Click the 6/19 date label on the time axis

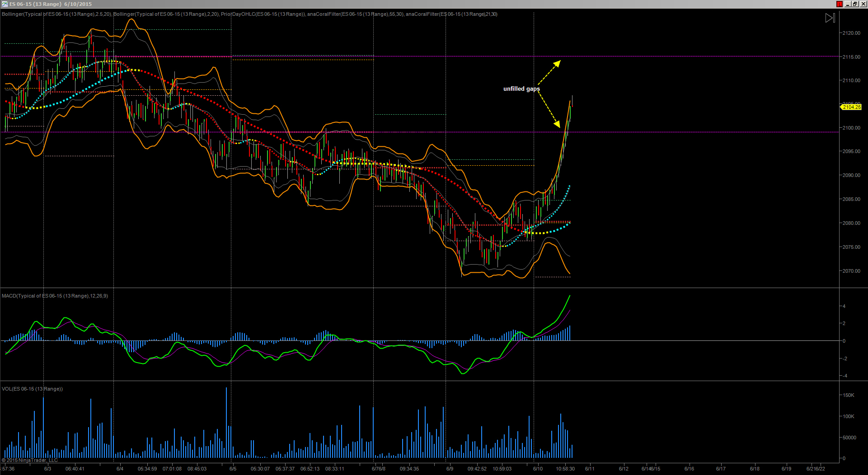[786, 469]
